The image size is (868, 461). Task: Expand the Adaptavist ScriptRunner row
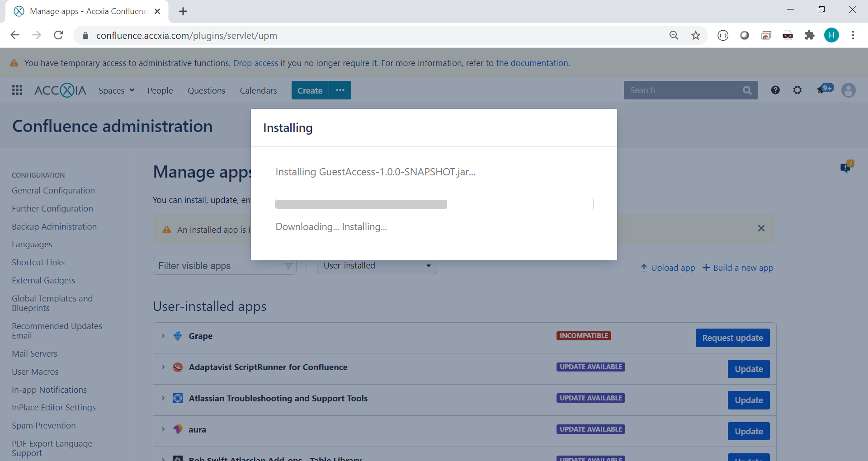point(163,367)
